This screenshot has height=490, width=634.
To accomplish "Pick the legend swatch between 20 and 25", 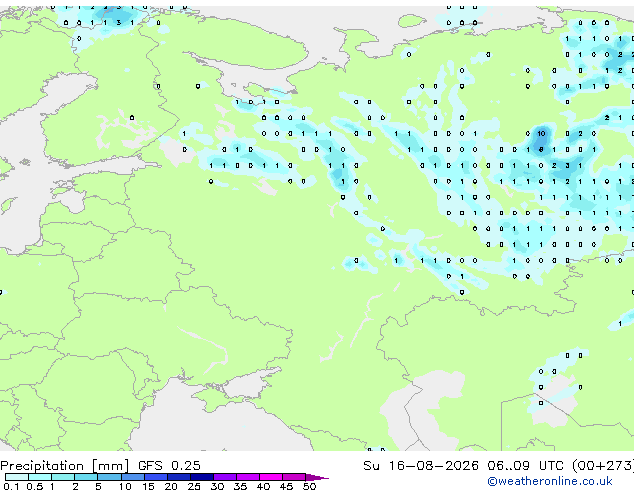I will point(179,477).
